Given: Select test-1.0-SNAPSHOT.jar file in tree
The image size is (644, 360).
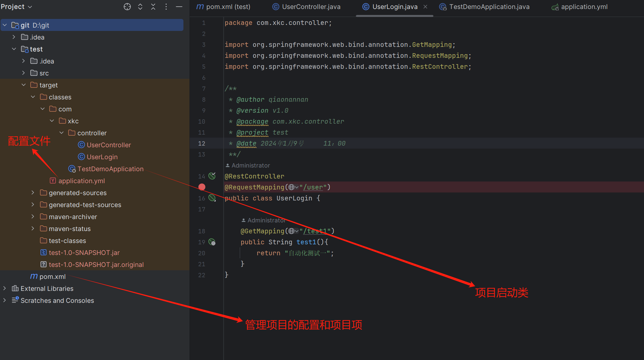Looking at the screenshot, I should click(x=84, y=253).
